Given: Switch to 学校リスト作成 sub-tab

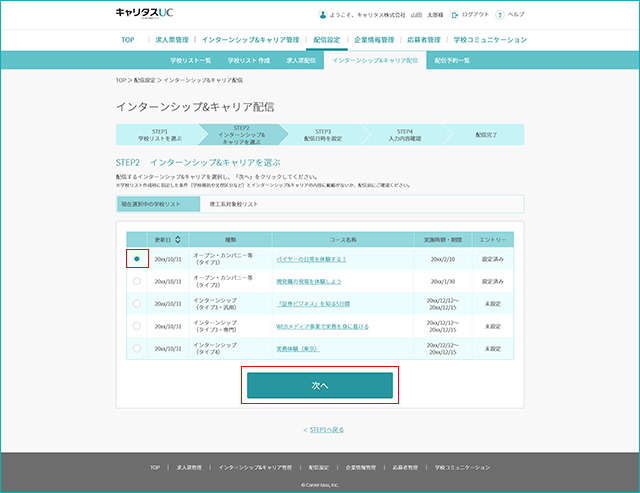Looking at the screenshot, I should tap(249, 60).
